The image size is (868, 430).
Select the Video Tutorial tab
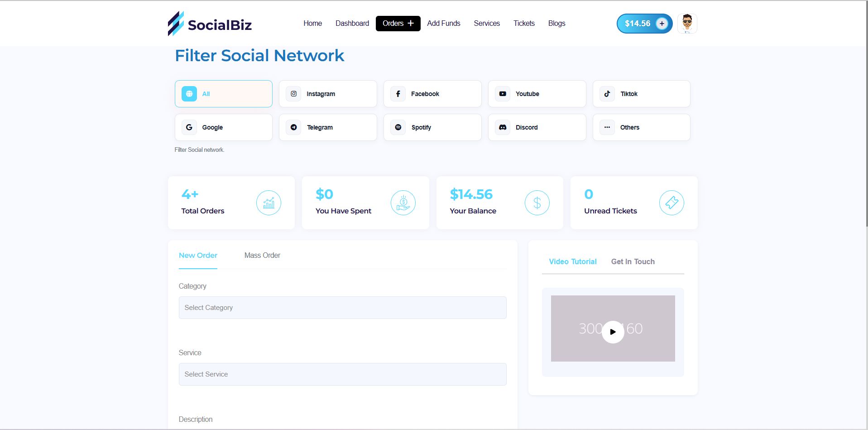coord(573,262)
